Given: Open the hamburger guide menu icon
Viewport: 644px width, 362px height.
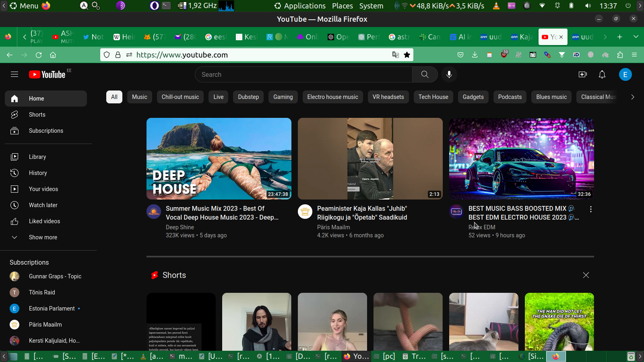Looking at the screenshot, I should pos(14,74).
